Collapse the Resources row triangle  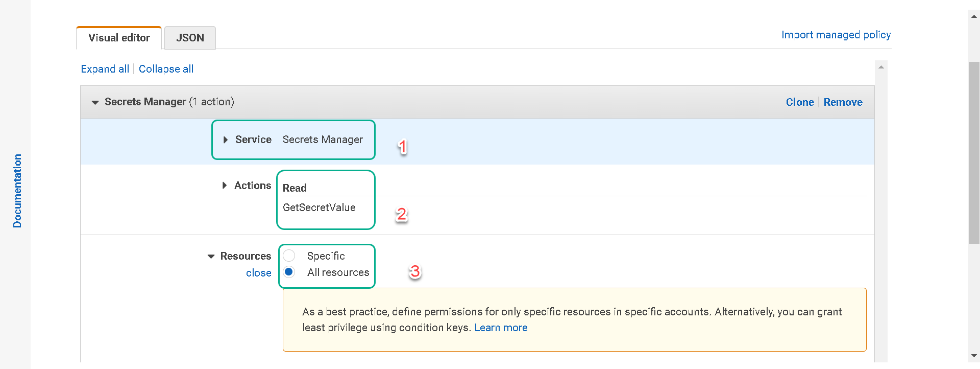(x=211, y=257)
